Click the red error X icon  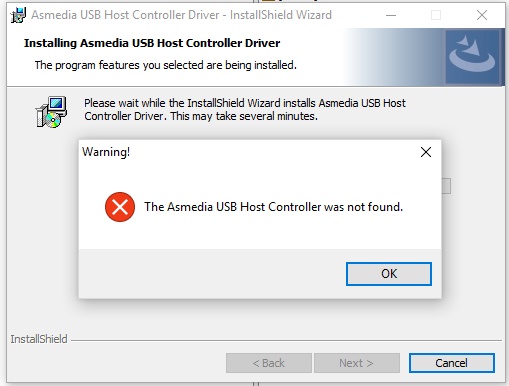click(x=120, y=207)
